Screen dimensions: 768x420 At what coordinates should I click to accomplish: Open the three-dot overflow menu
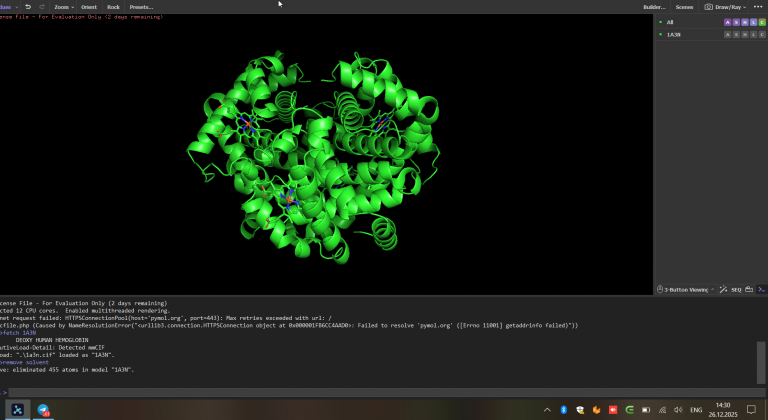758,7
